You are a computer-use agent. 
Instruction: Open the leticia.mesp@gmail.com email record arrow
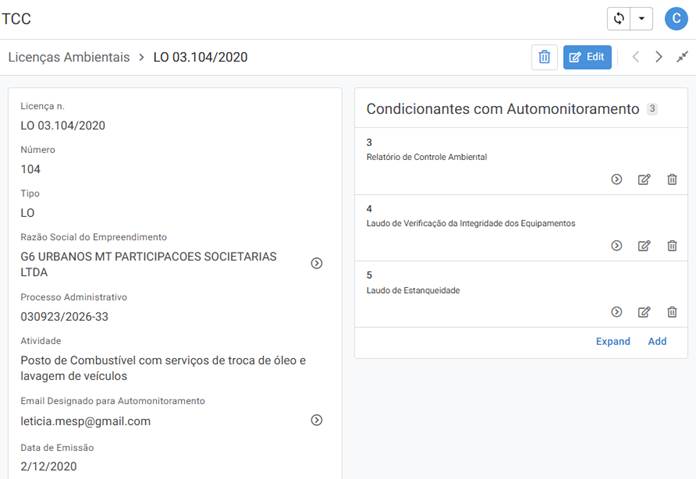click(x=316, y=420)
